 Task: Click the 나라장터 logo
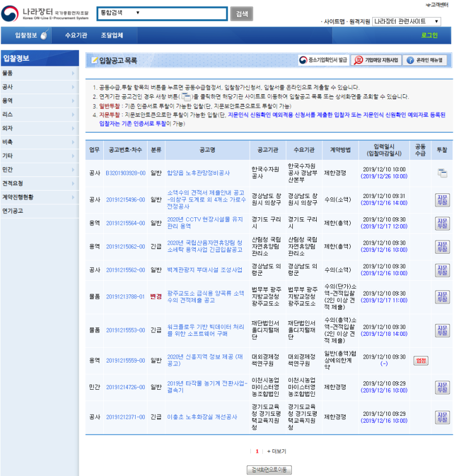point(45,14)
